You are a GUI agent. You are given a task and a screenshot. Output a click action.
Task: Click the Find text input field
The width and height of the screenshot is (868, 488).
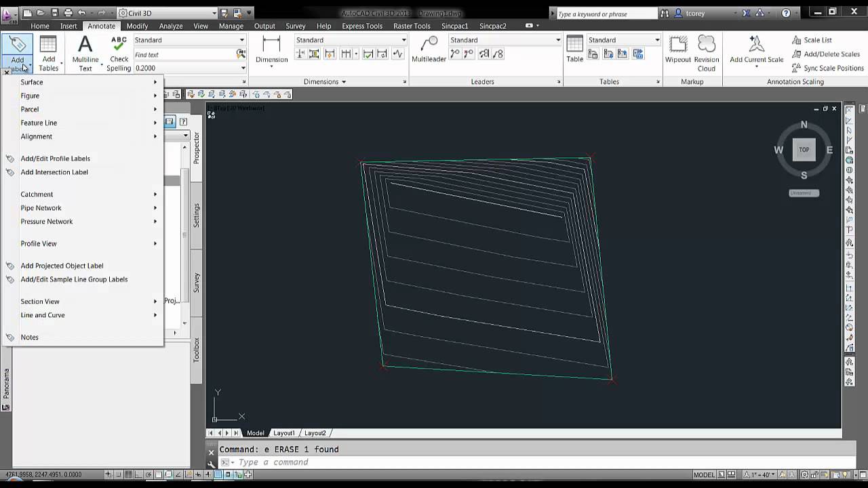[x=184, y=54]
